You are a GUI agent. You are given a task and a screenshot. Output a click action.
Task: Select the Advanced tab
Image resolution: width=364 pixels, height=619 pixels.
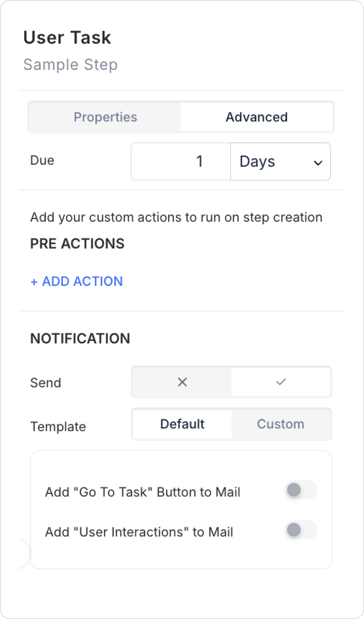coord(257,117)
